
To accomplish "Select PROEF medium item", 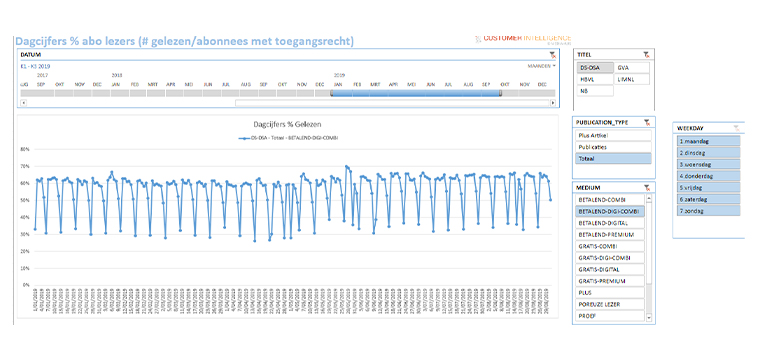I will tap(610, 316).
